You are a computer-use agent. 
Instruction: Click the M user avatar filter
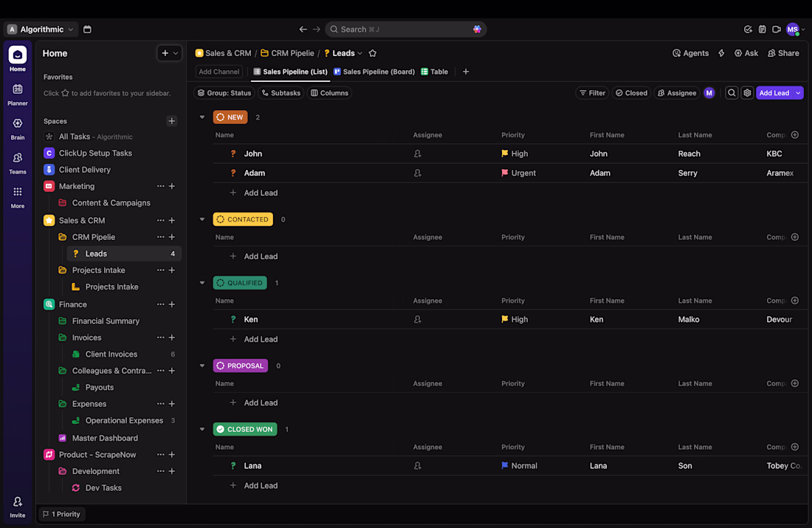(x=709, y=93)
